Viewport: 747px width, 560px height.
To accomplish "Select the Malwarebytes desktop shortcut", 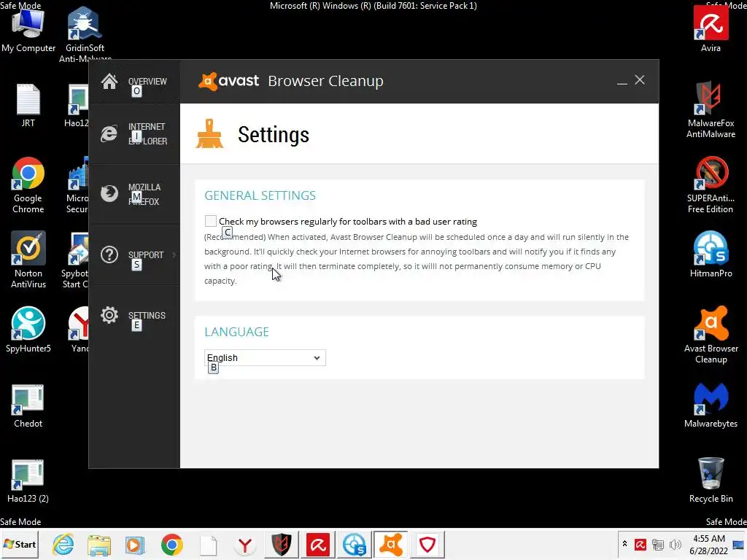I will pos(711,405).
